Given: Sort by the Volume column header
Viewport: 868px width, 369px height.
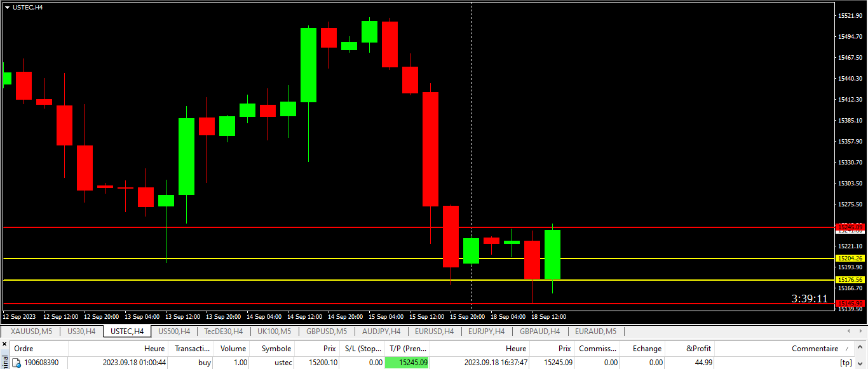Looking at the screenshot, I should [233, 349].
